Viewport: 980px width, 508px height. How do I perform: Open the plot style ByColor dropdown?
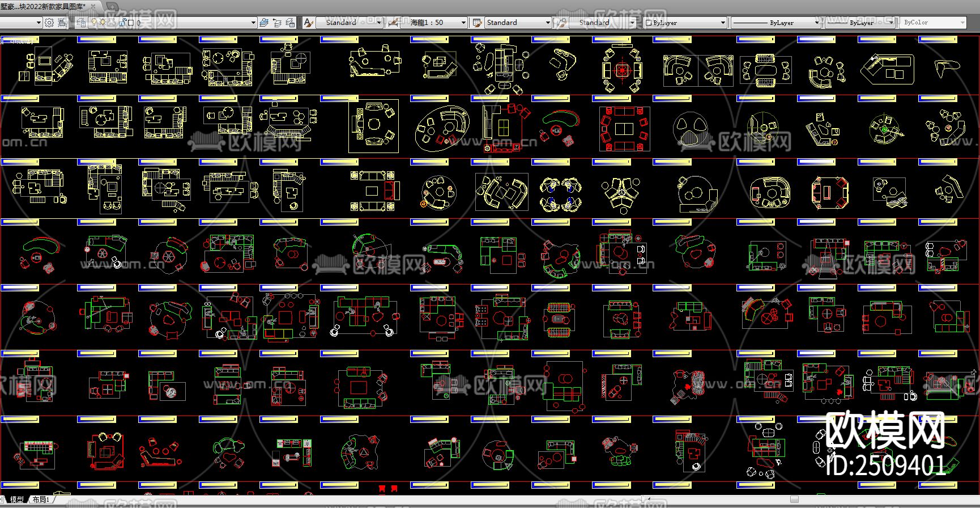[933, 23]
